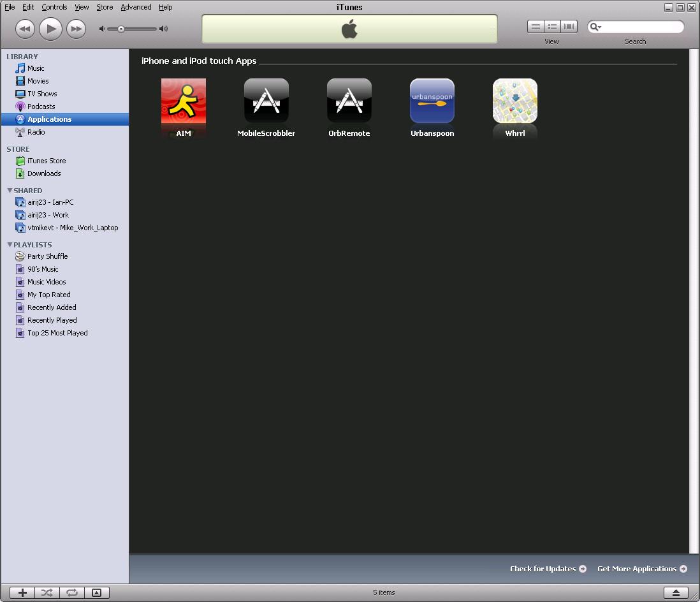Screen dimensions: 700x602
Task: Select the Music Videos playlist
Action: pyautogui.click(x=65, y=282)
